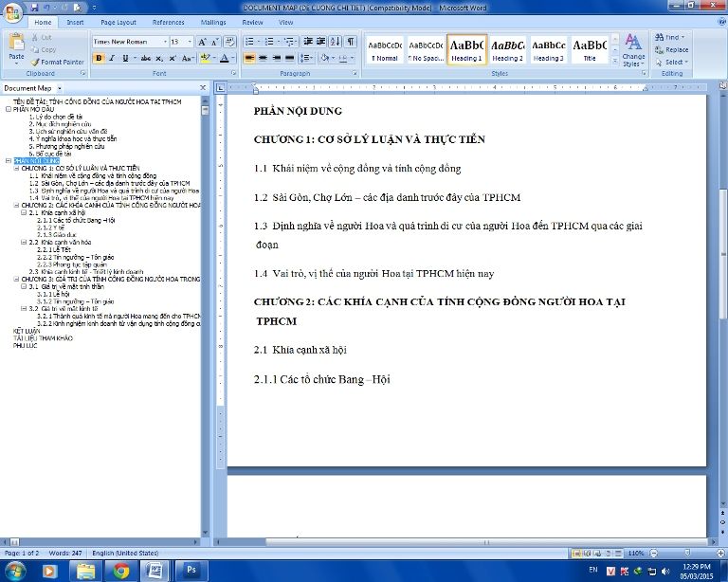Launch Chrome from the taskbar

[x=120, y=570]
